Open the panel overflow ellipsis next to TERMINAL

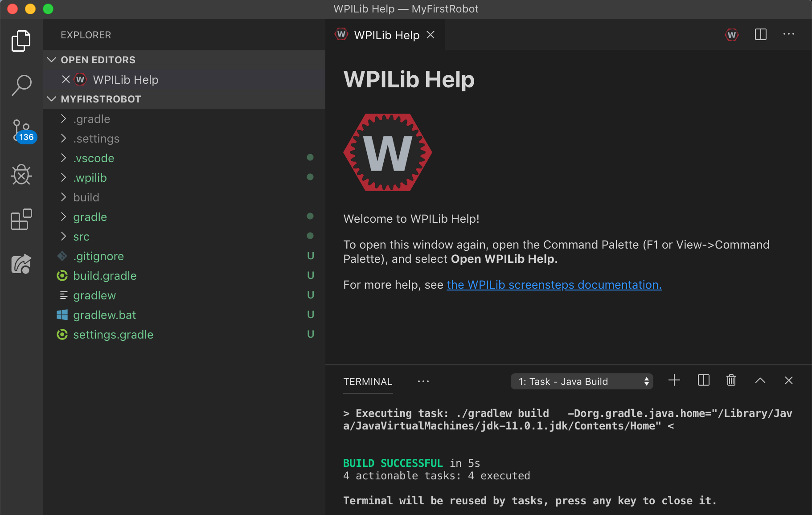423,381
